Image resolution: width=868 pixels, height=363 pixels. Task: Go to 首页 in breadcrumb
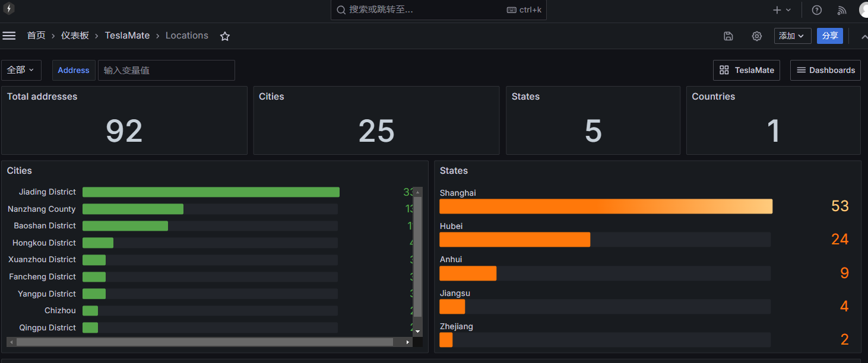pyautogui.click(x=36, y=36)
